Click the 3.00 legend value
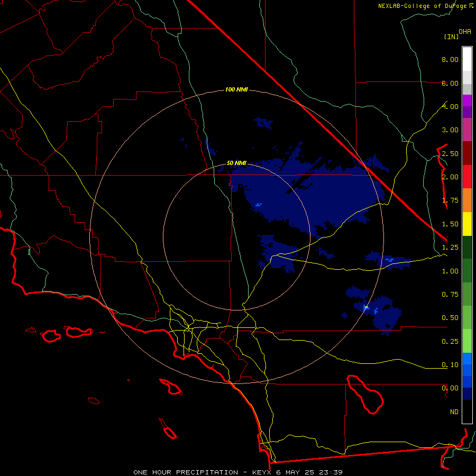The image size is (476, 476). tap(450, 130)
